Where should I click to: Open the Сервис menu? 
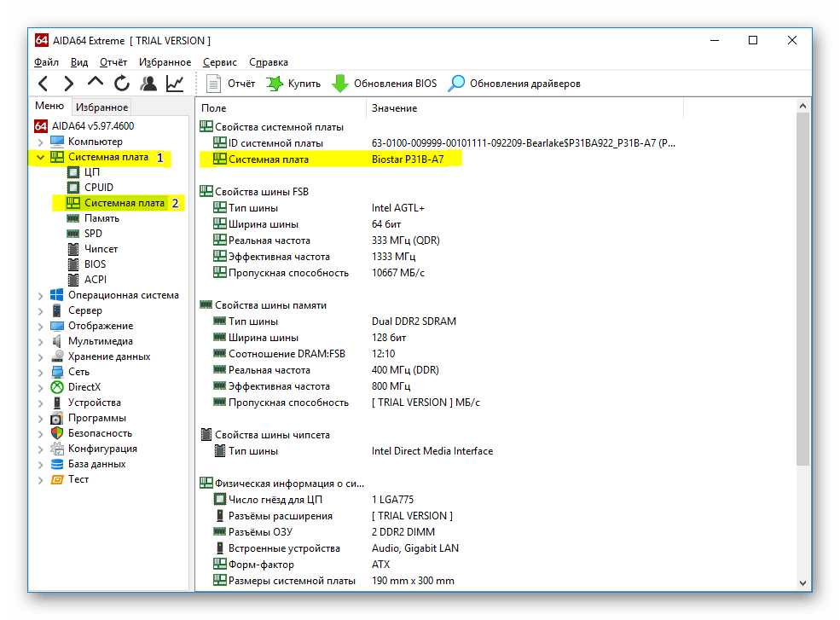tap(220, 62)
